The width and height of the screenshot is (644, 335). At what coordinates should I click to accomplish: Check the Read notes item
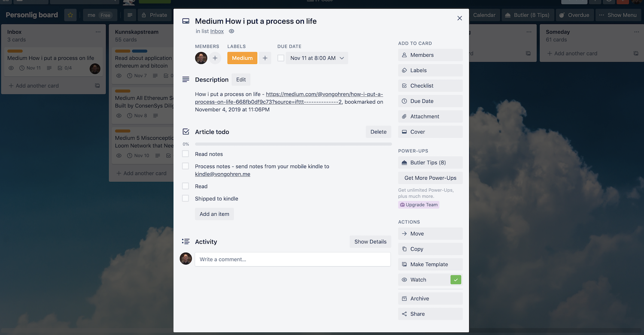click(x=185, y=154)
